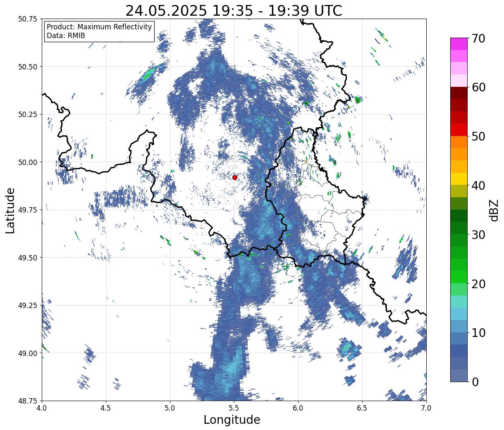The width and height of the screenshot is (504, 430).
Task: Click latitude tick label 49.50
Action: click(x=27, y=258)
